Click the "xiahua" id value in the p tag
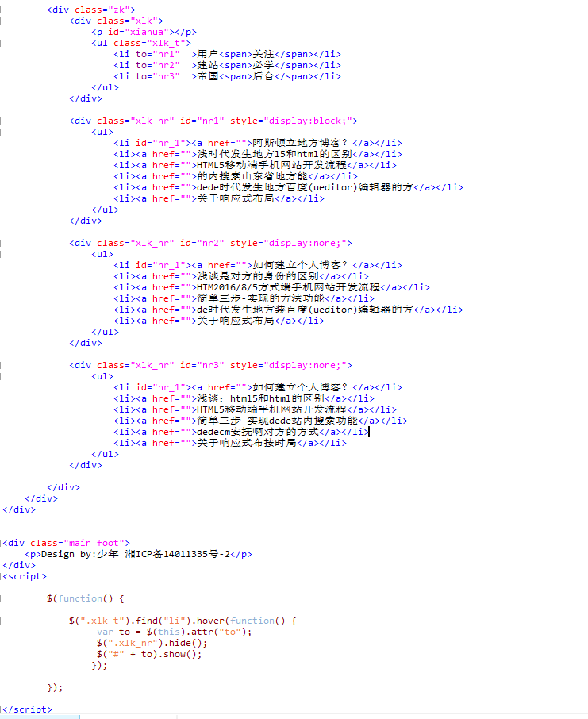 click(147, 32)
